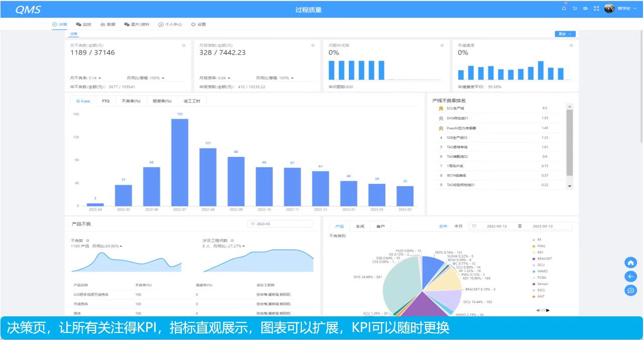Go to next pie legend page
Viewport: 644px width, 340px height.
548,310
